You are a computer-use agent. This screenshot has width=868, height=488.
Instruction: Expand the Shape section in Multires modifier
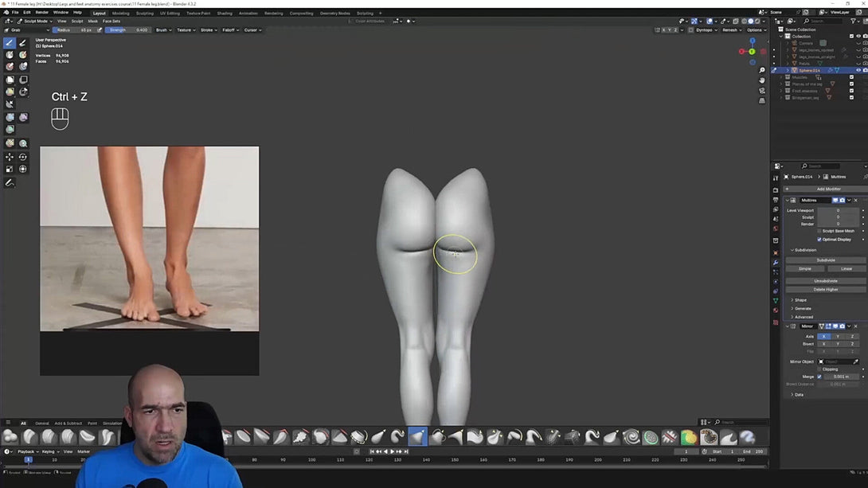800,300
